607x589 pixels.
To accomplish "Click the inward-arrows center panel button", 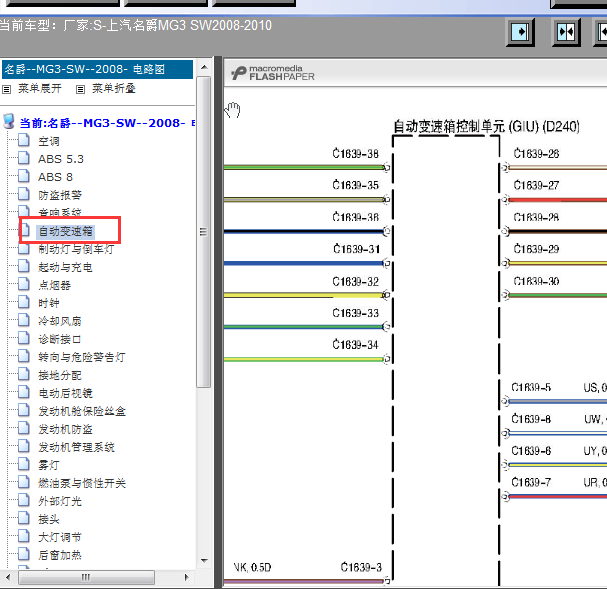I will pos(566,32).
